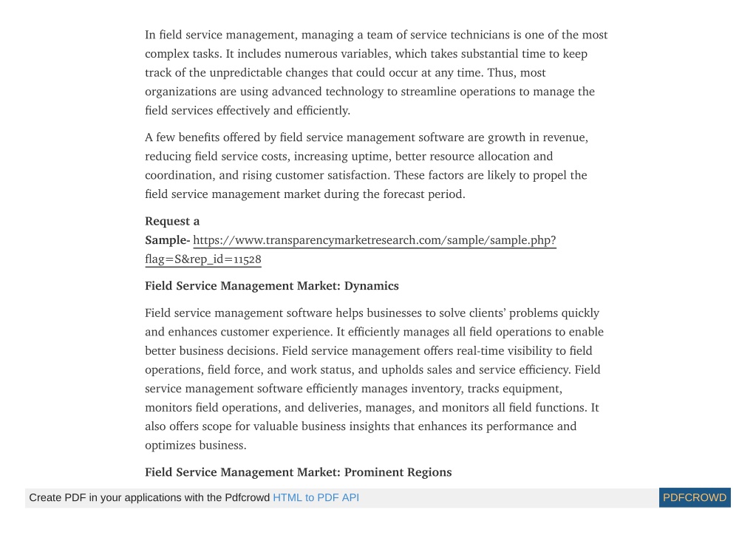Click the word 'Dynamics' in the section heading

[371, 286]
